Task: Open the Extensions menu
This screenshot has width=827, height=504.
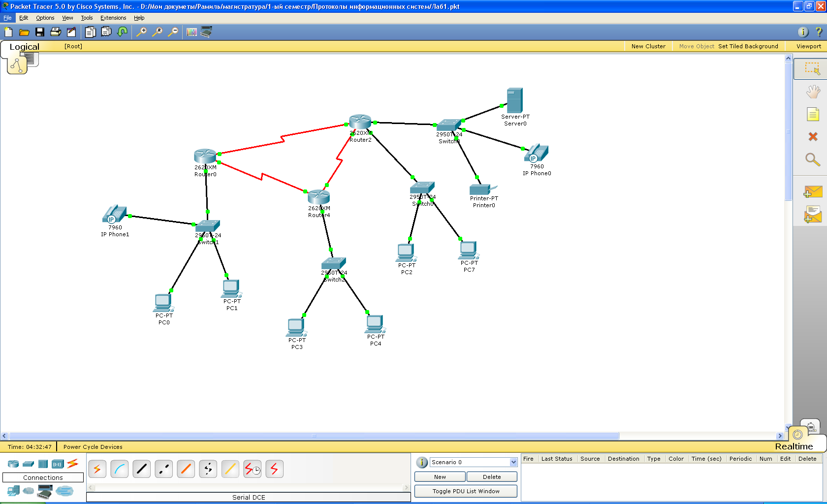Action: pos(113,18)
